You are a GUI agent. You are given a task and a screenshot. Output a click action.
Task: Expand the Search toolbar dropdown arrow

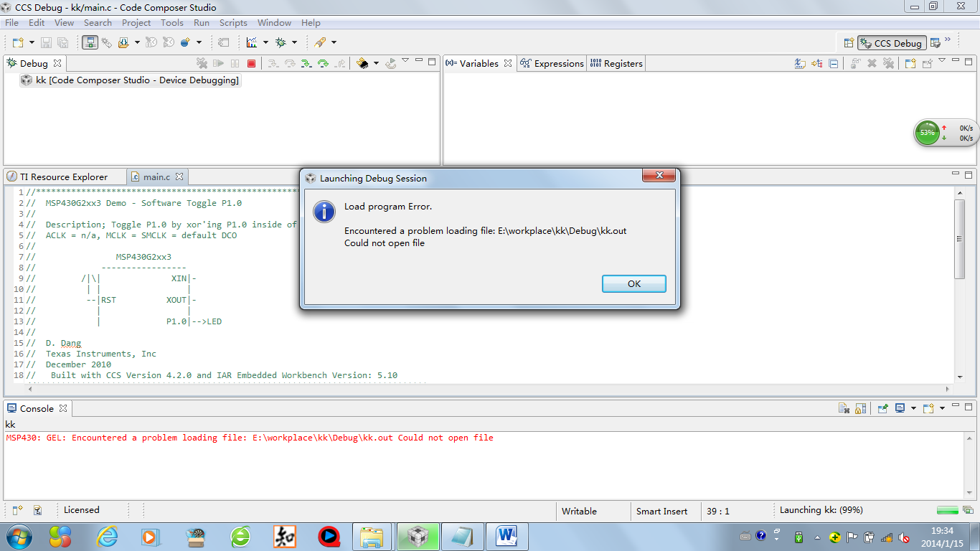(334, 43)
